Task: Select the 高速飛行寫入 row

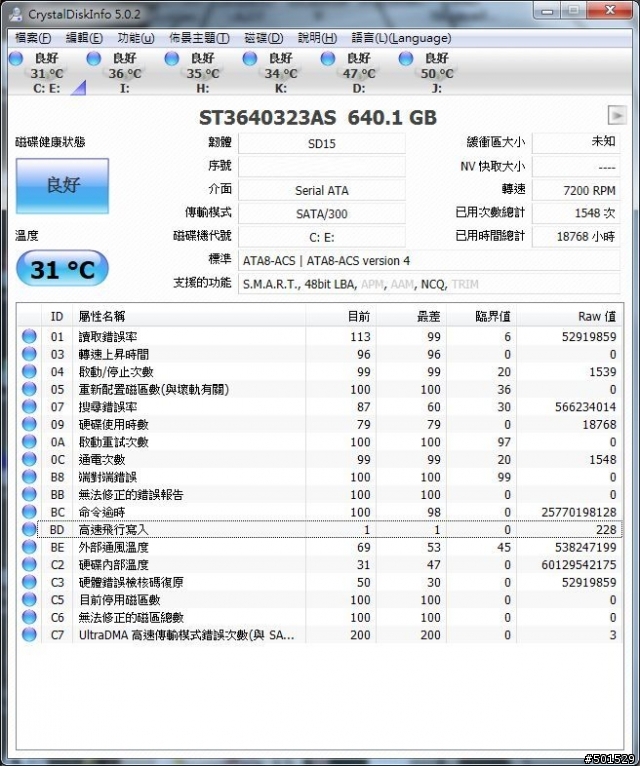Action: [x=320, y=530]
